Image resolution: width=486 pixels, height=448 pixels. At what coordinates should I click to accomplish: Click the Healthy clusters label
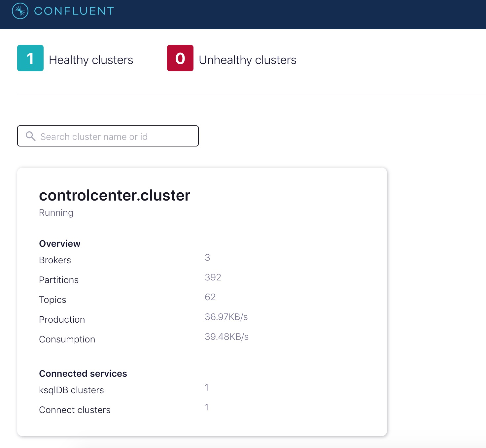point(91,60)
